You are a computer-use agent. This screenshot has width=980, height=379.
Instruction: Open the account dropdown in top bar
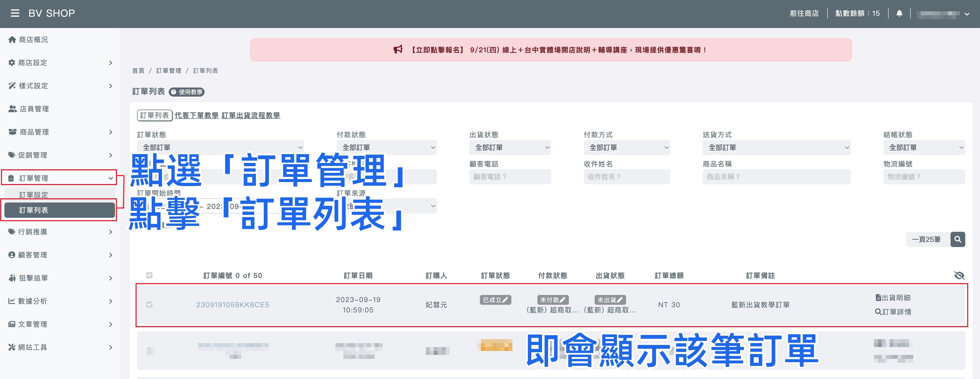tap(943, 14)
